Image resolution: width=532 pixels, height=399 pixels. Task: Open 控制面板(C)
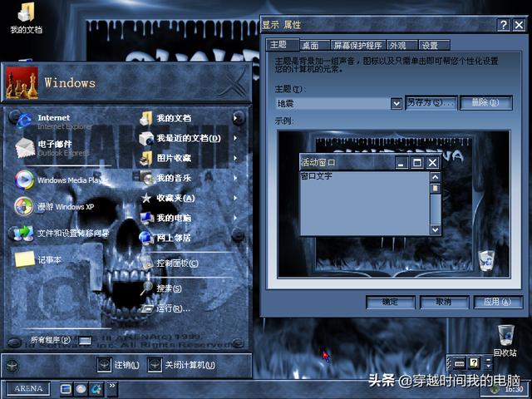[x=170, y=263]
